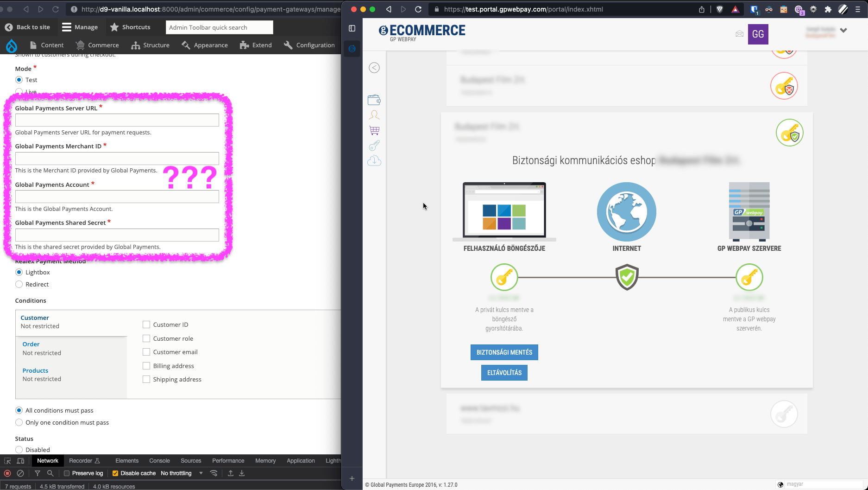
Task: Open the No throttling dropdown
Action: click(x=182, y=473)
